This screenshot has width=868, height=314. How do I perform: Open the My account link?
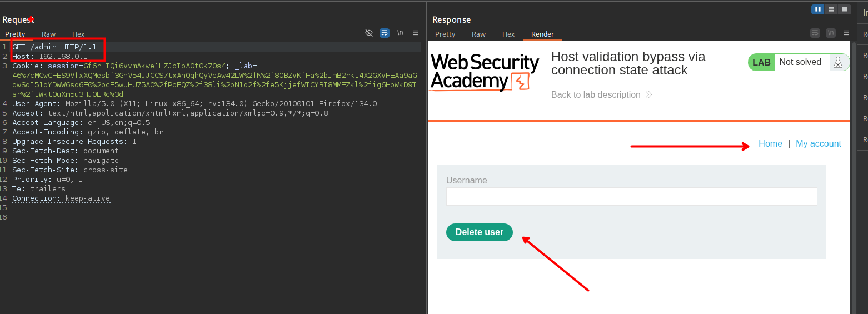point(819,144)
